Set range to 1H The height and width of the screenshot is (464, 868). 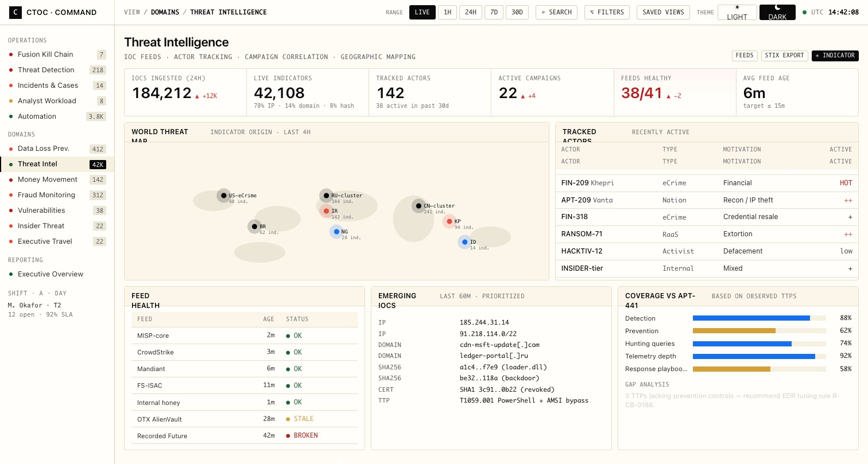(x=448, y=12)
